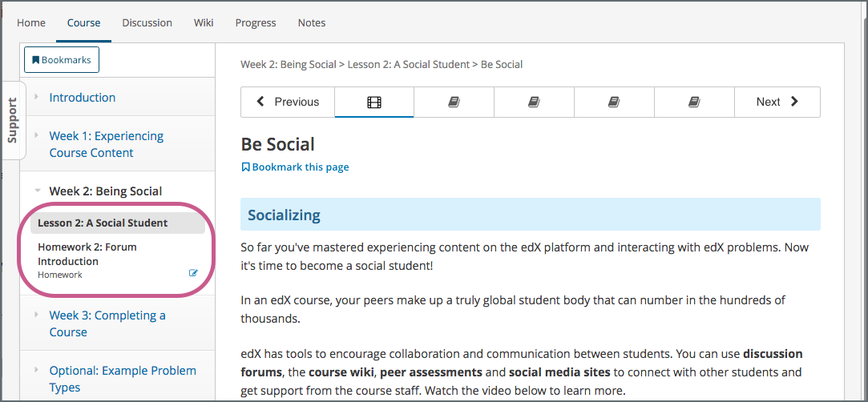Expand Optional: Example Problem Types arrow
The height and width of the screenshot is (402, 868).
tap(36, 370)
